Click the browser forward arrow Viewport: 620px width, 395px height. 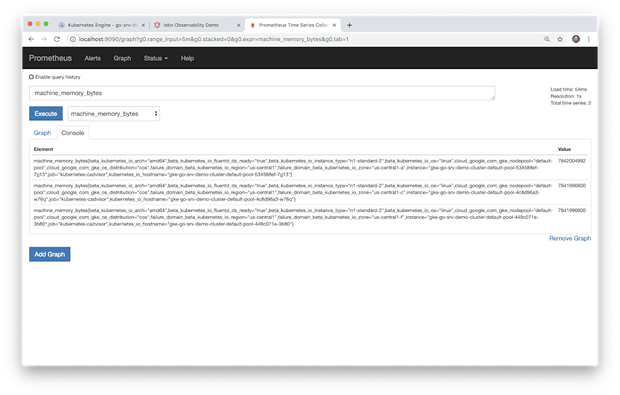point(44,39)
